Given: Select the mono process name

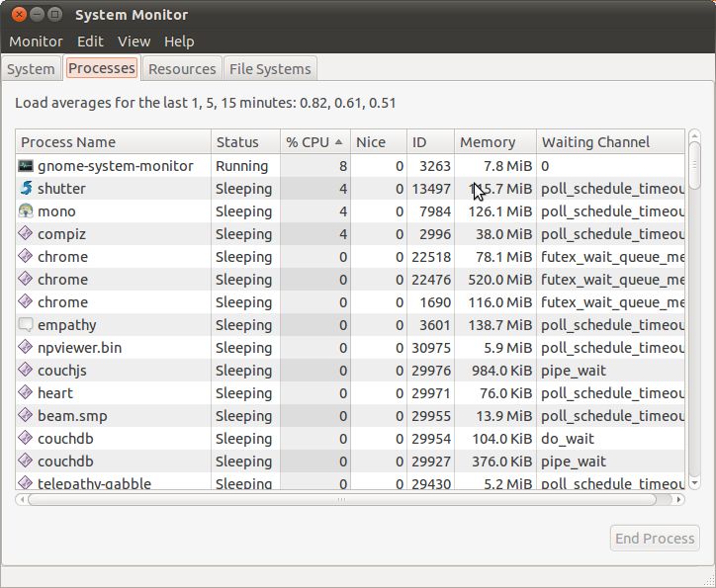Looking at the screenshot, I should point(56,211).
